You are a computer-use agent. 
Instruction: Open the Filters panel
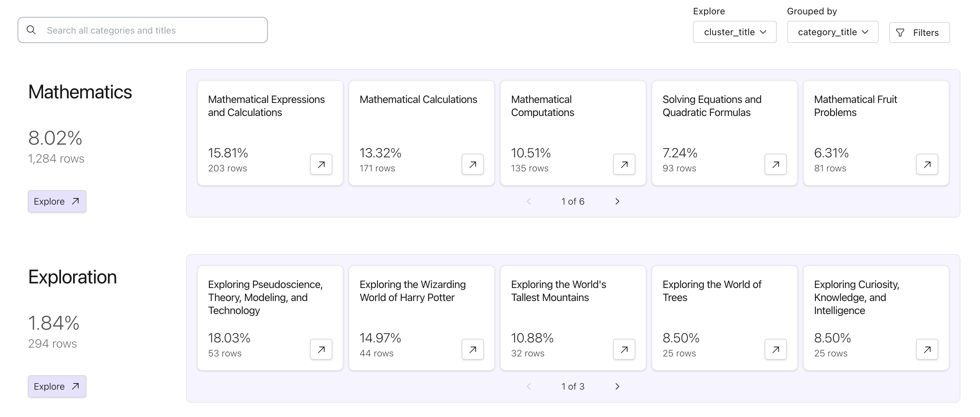point(919,33)
